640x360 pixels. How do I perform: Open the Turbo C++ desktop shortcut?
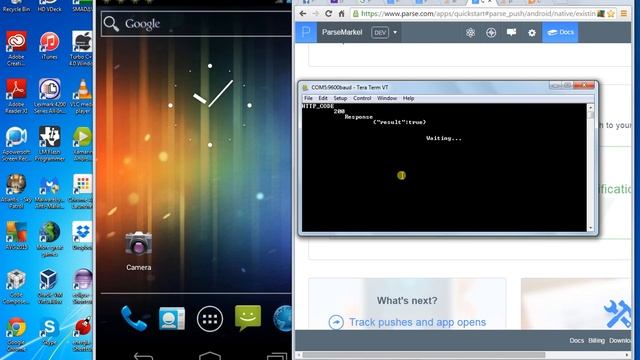coord(82,49)
